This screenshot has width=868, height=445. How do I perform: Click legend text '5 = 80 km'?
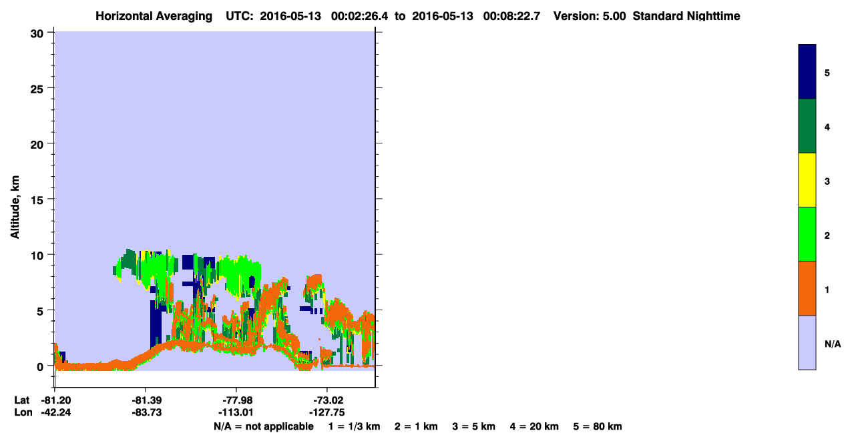[x=598, y=426]
